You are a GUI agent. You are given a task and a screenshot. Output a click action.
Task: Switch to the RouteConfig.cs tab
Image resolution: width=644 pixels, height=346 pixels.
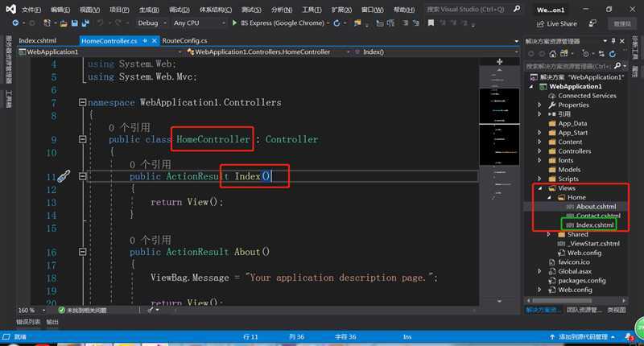point(184,40)
